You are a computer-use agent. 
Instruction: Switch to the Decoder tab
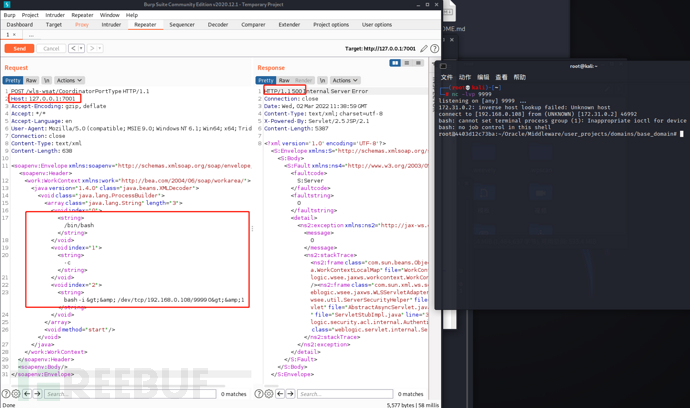click(x=218, y=25)
